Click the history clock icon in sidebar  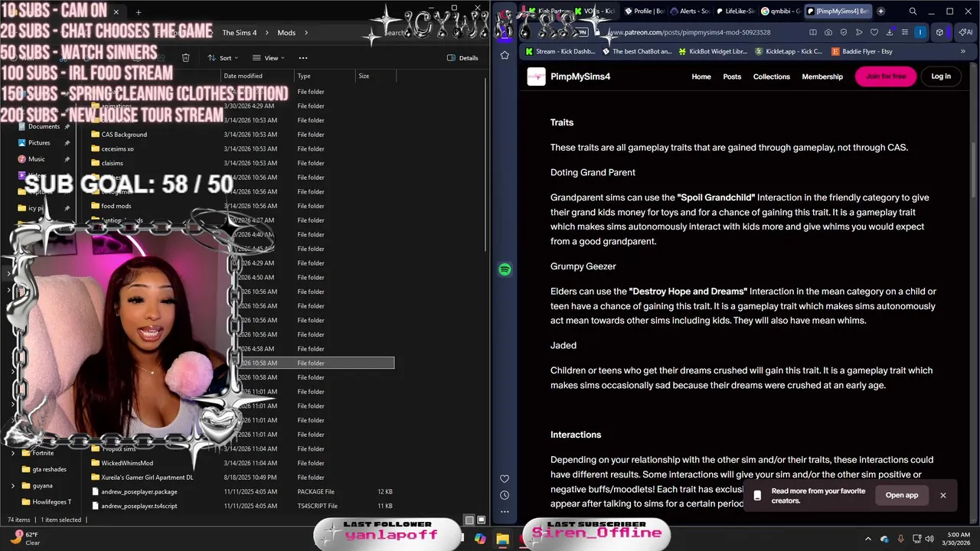[x=505, y=495]
